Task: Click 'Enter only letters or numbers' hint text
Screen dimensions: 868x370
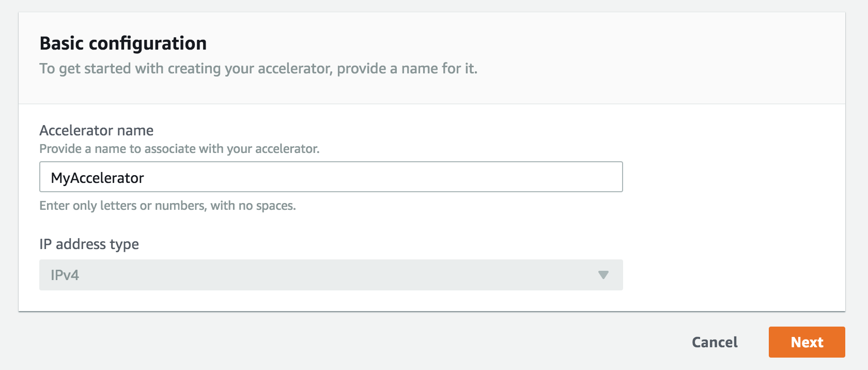Action: (168, 206)
